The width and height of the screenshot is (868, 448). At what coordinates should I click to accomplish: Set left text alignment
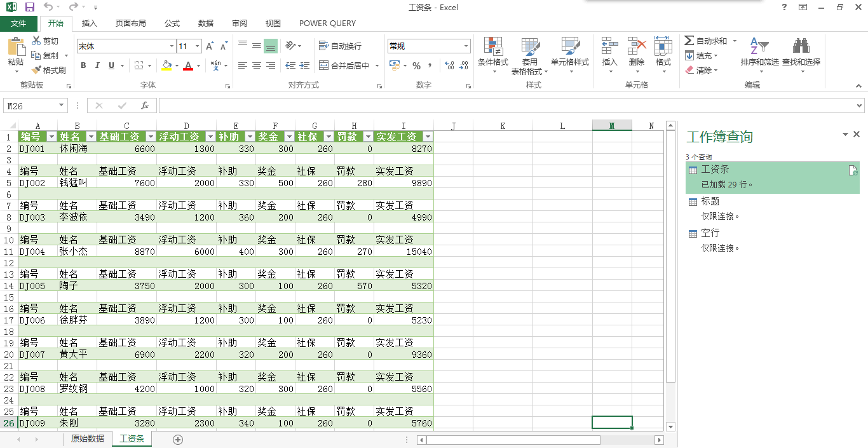[x=243, y=65]
